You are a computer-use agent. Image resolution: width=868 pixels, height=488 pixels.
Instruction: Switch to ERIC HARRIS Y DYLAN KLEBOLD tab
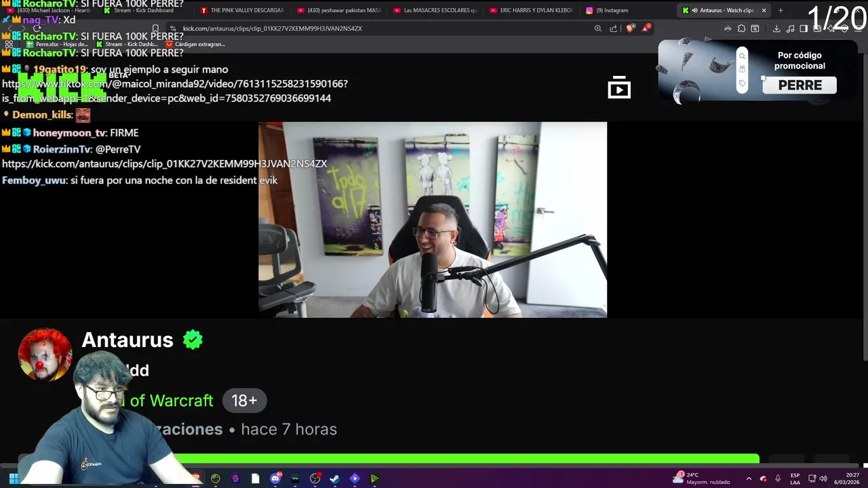point(532,10)
